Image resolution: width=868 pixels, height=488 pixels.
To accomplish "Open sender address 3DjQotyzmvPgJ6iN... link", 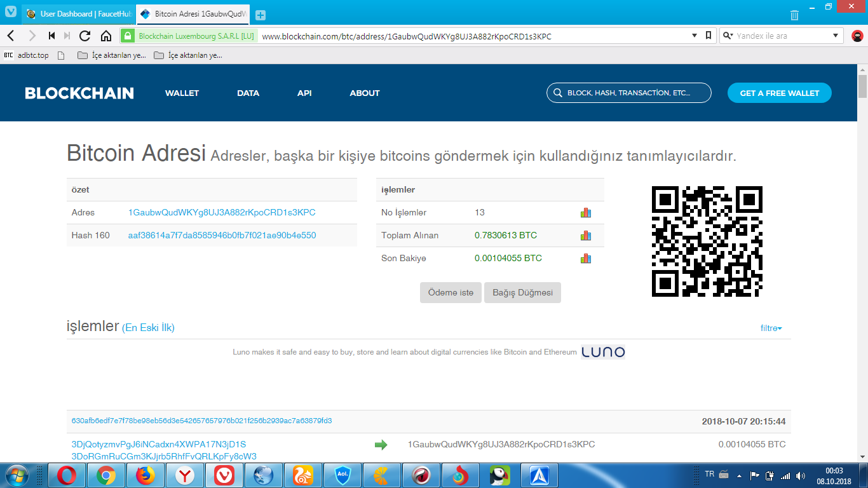I will (x=159, y=444).
